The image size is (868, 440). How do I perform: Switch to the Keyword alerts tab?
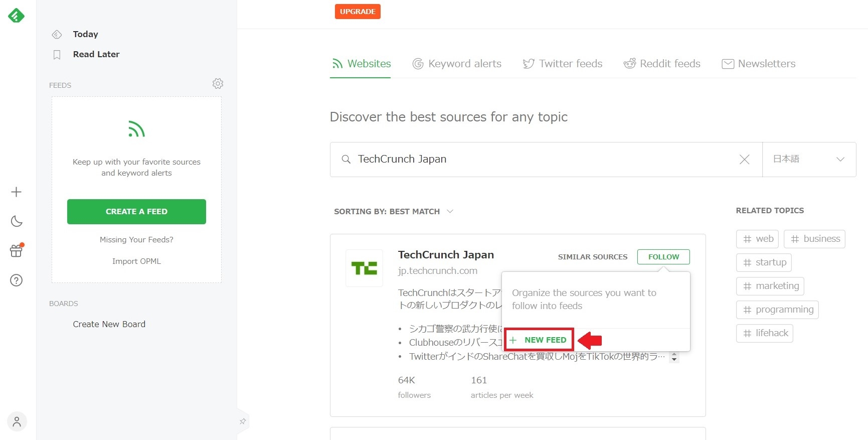(x=457, y=64)
